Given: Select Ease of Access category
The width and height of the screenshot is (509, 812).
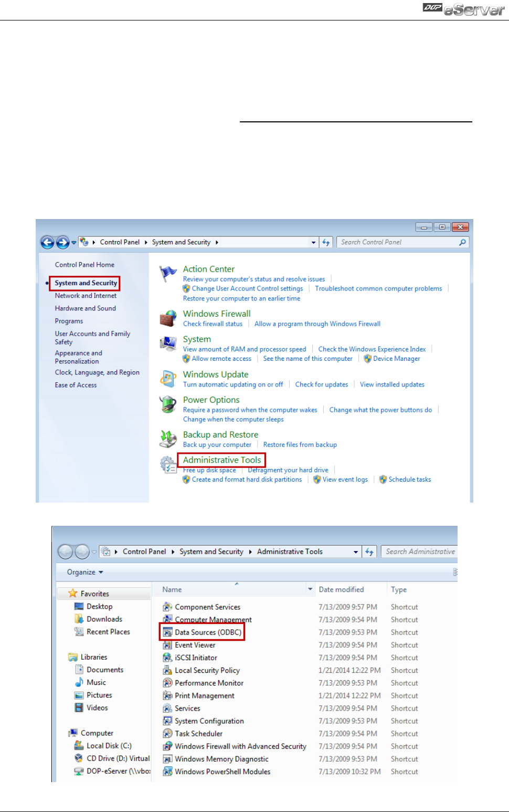Looking at the screenshot, I should pos(76,385).
